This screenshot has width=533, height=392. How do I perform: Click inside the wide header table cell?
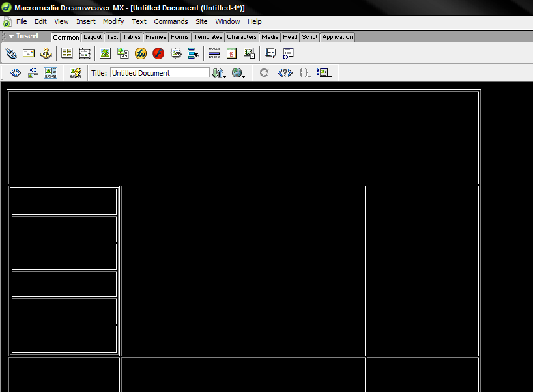click(244, 137)
